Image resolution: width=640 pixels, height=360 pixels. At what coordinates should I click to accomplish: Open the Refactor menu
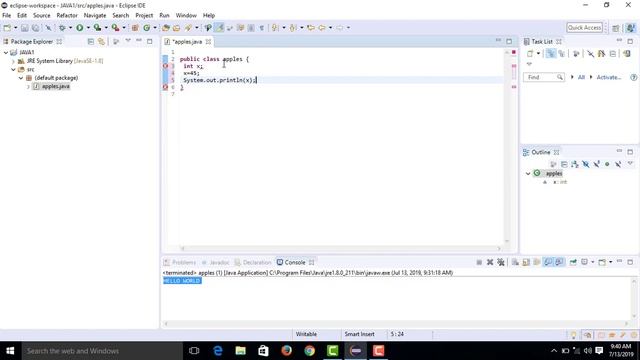click(67, 16)
